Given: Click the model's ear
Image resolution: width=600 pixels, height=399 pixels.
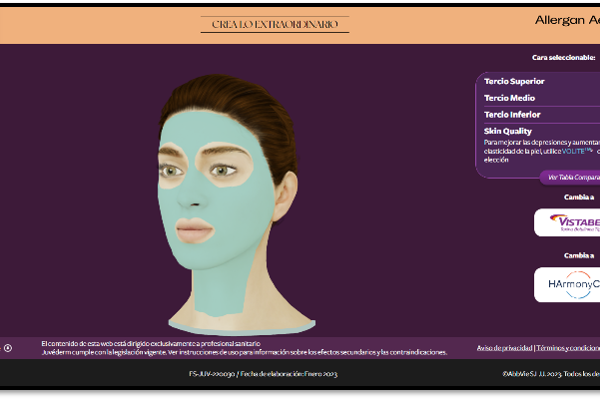Looking at the screenshot, I should [x=286, y=195].
